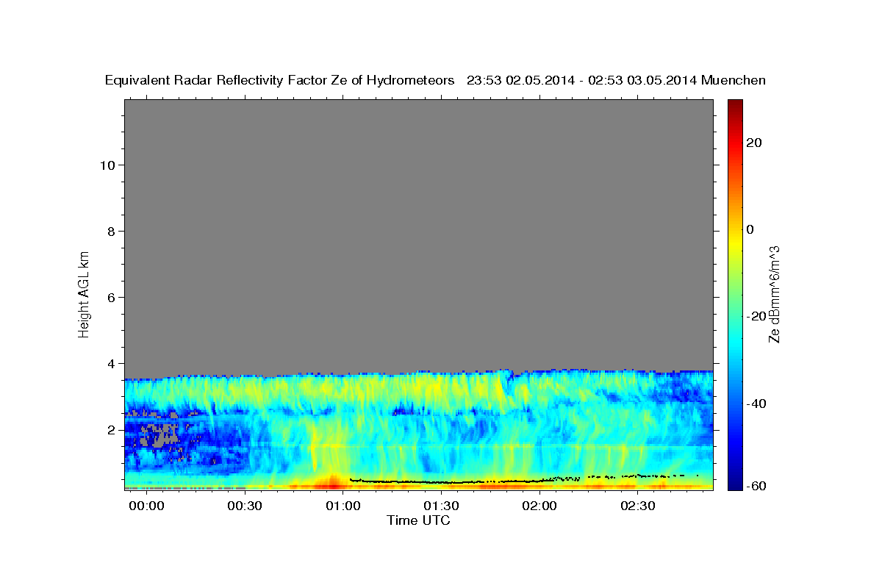Click the height tick label '2'

[111, 429]
